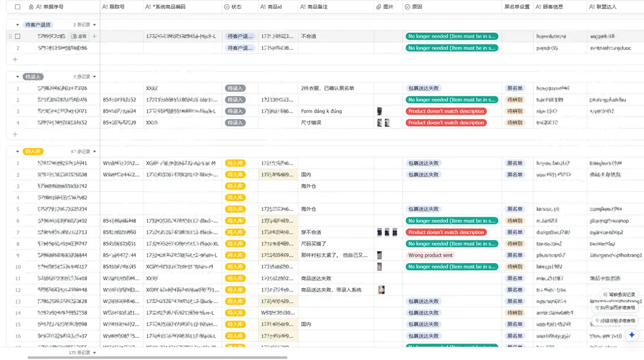Viewport: 644px width, 360px height.
Task: Click the 待辨别 tag in 尺码买错了 row
Action: (x=514, y=244)
